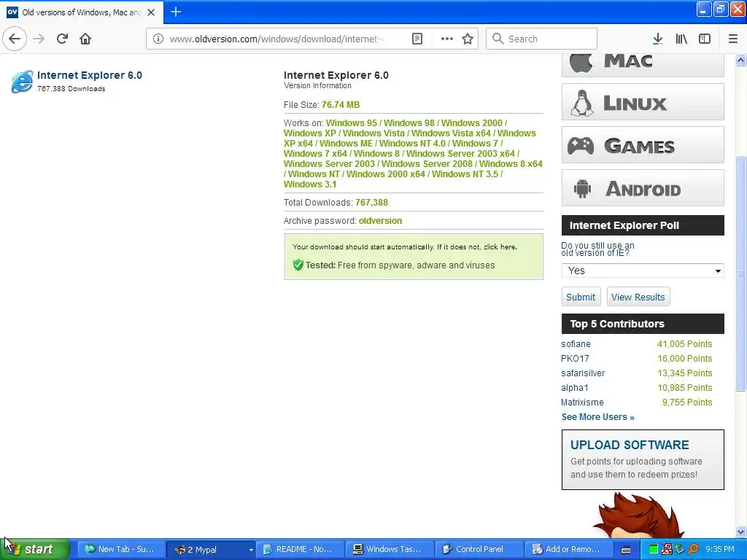Click the File Size value 76.74 MB
The height and width of the screenshot is (560, 747).
click(341, 105)
